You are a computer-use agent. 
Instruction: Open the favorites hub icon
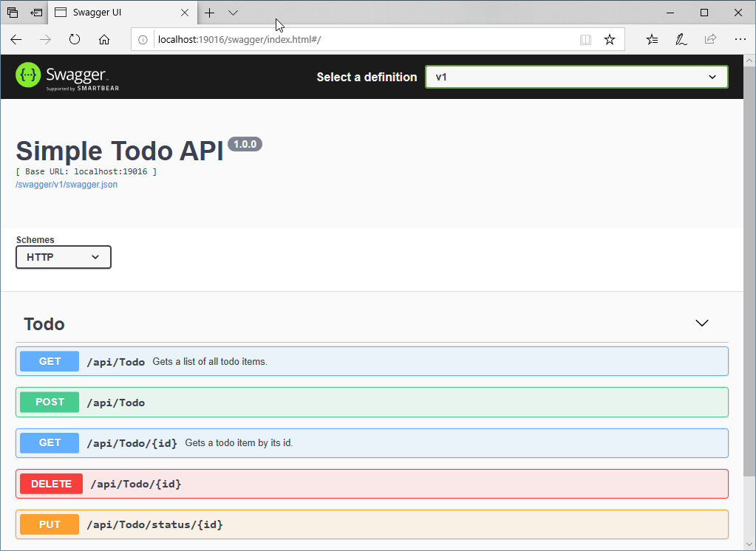[x=652, y=40]
